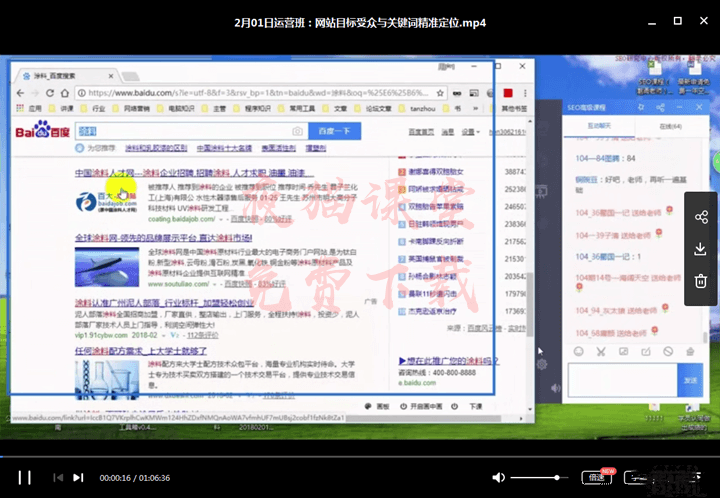The width and height of the screenshot is (720, 498).
Task: Click the speaker icon beside chat window
Action: (555, 388)
